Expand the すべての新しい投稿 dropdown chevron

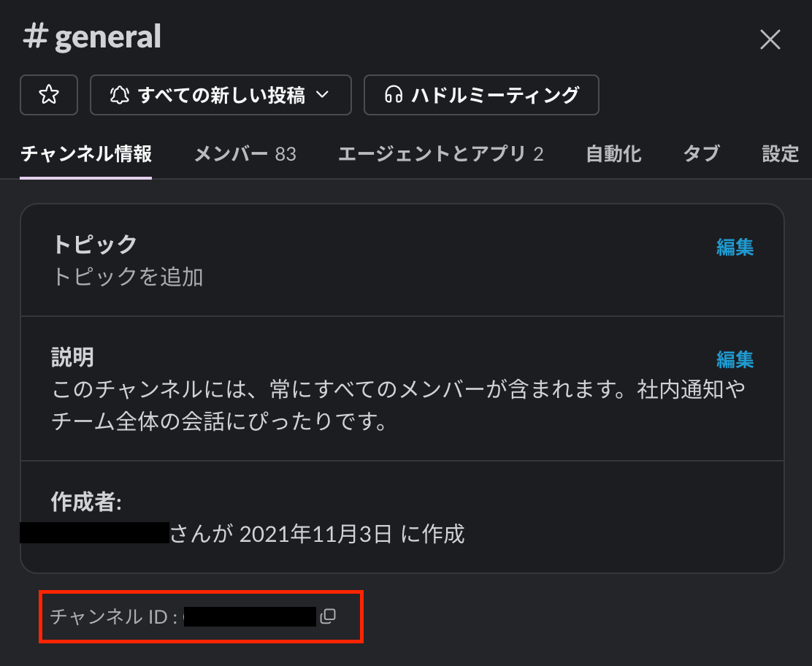[323, 94]
